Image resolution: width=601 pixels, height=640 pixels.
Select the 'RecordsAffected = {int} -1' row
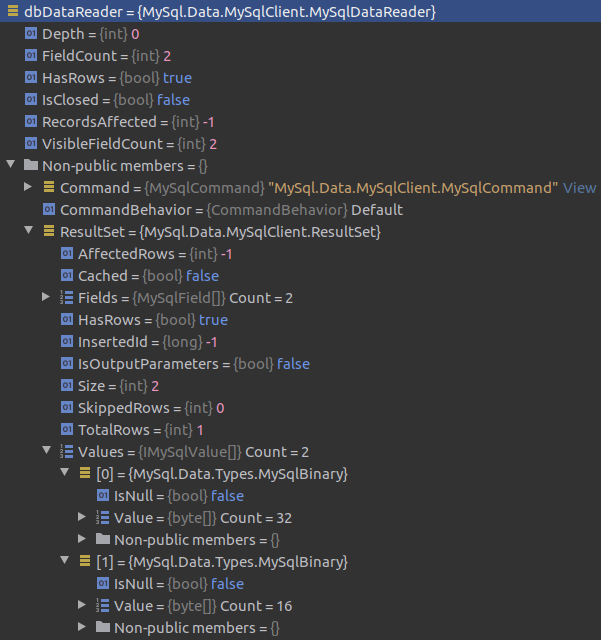click(x=128, y=122)
